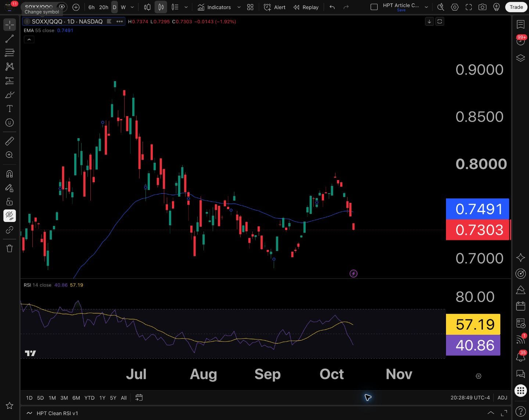Set the range to 1D
This screenshot has height=420, width=529.
point(29,398)
